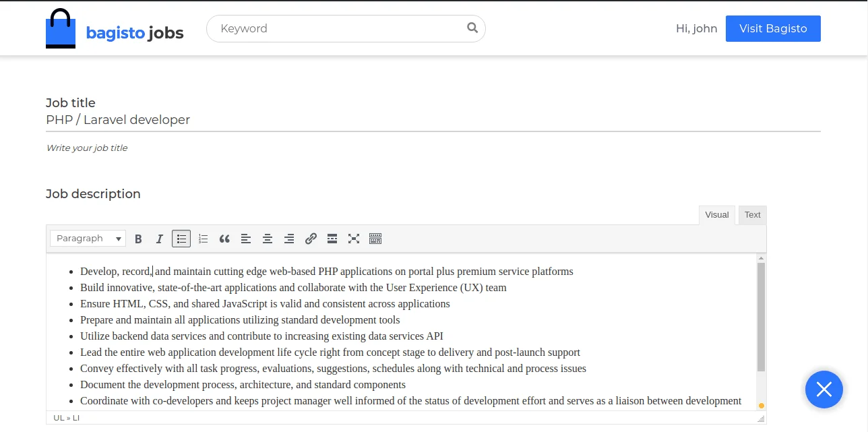
Task: Toggle the extra toolbar row
Action: coord(375,238)
